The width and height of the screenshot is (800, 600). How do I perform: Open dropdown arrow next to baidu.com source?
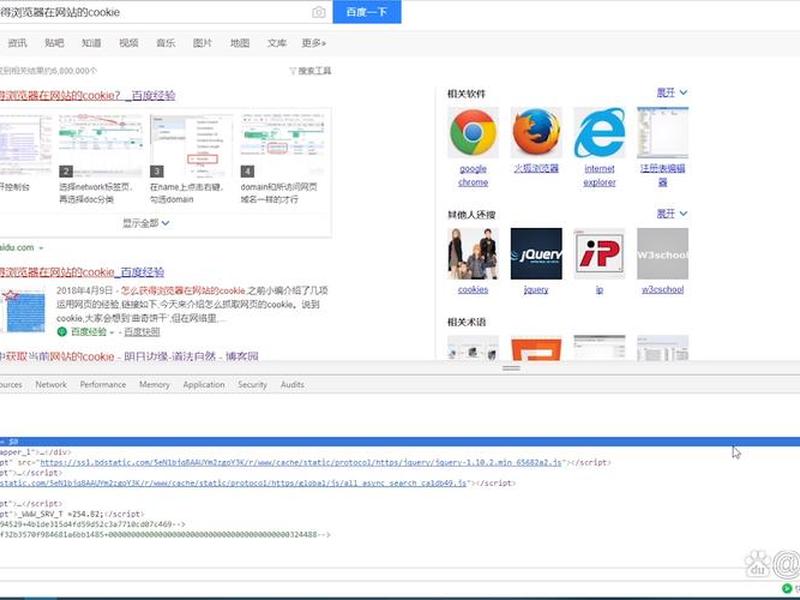pos(41,248)
